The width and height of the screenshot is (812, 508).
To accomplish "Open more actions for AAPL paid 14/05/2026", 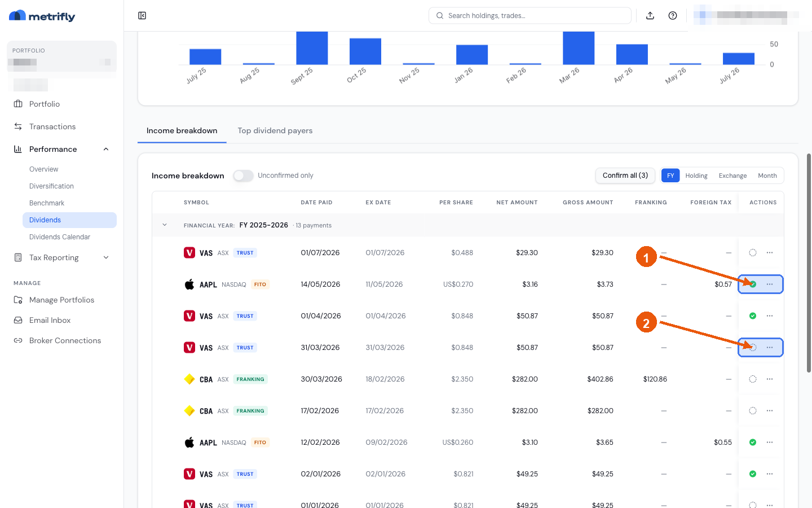I will point(770,284).
